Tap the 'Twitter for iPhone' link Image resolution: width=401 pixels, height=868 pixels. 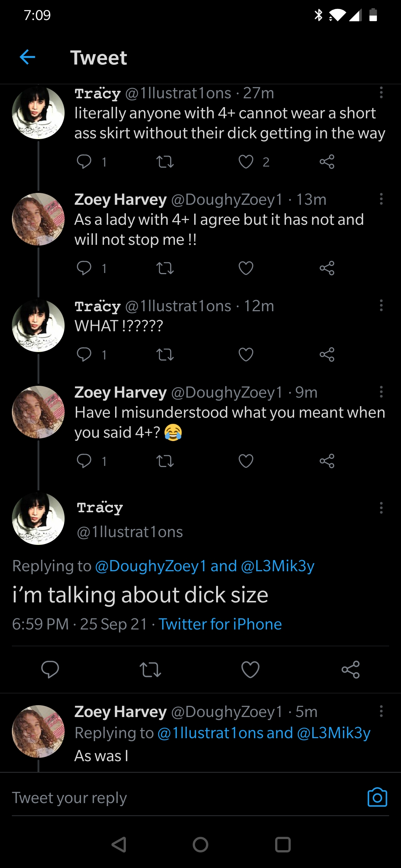click(220, 624)
